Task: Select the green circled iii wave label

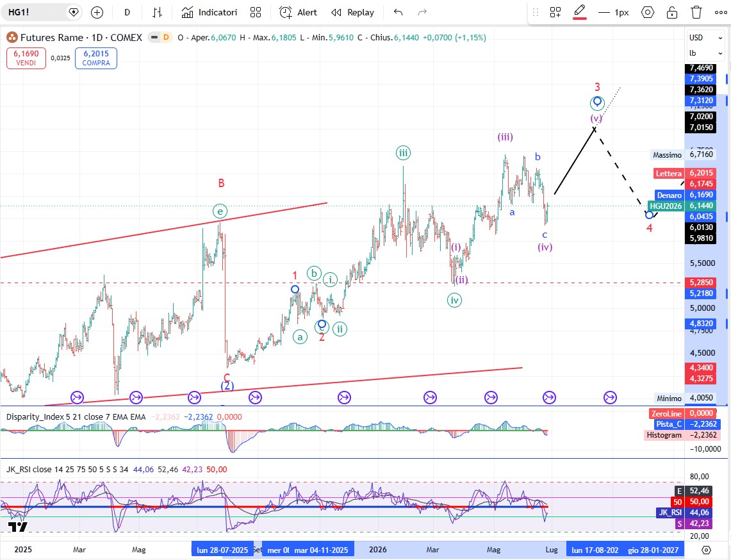Action: pos(403,152)
